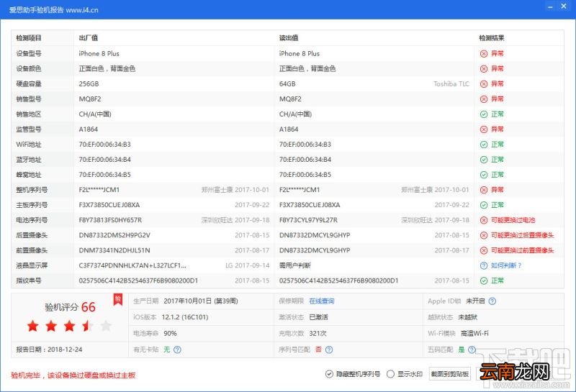
Task: Click the help icon next to Apple ID锁
Action: tap(492, 301)
